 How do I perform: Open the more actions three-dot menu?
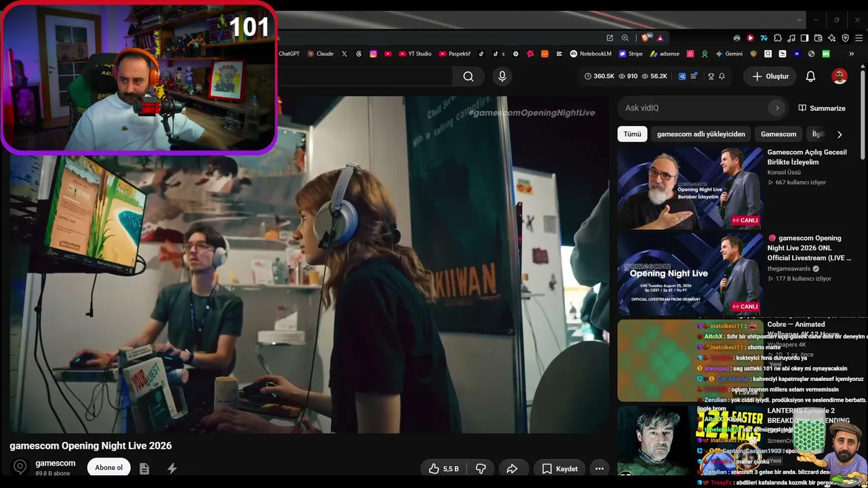(599, 468)
